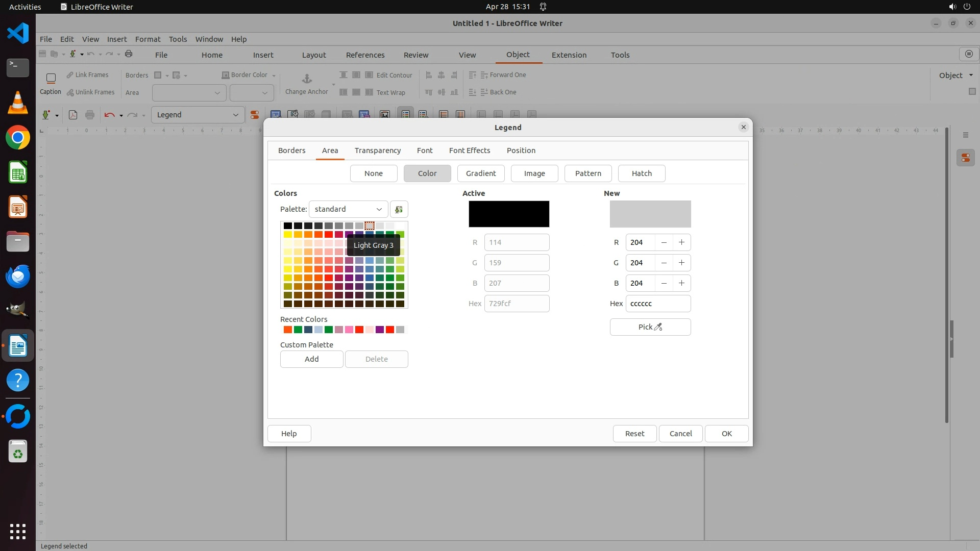The image size is (980, 551).
Task: Click the Caption icon in the ribbon
Action: point(51,79)
